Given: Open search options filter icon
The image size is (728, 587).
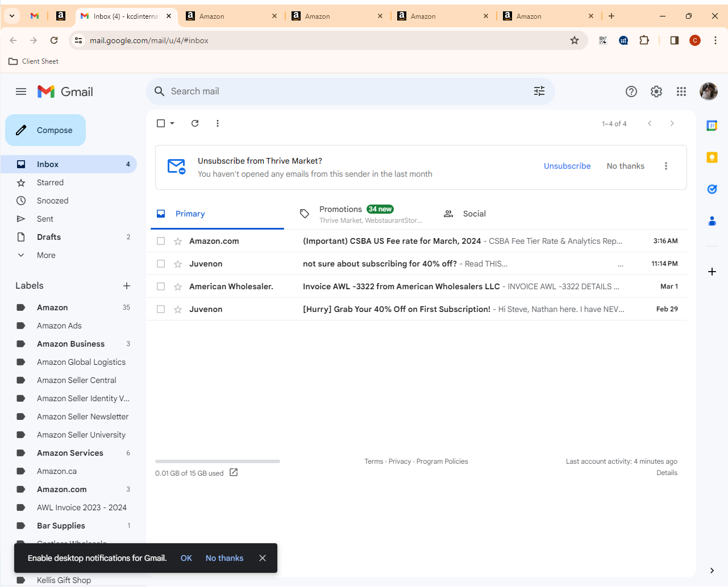Looking at the screenshot, I should [539, 91].
